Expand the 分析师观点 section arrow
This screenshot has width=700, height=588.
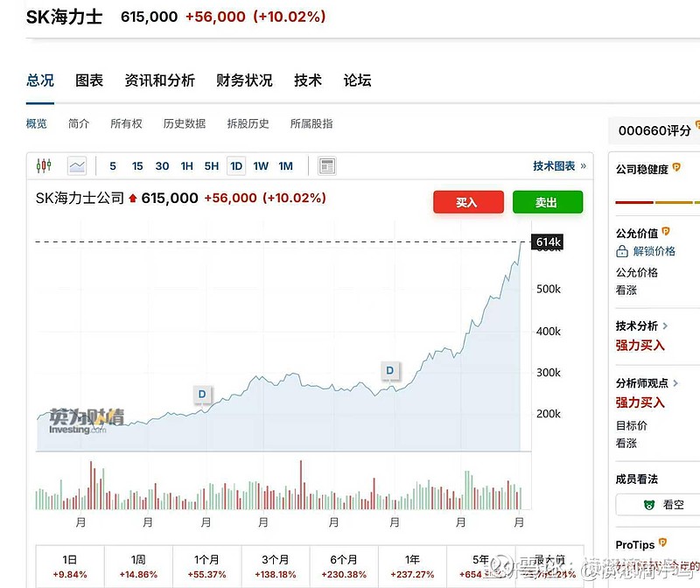pos(676,383)
